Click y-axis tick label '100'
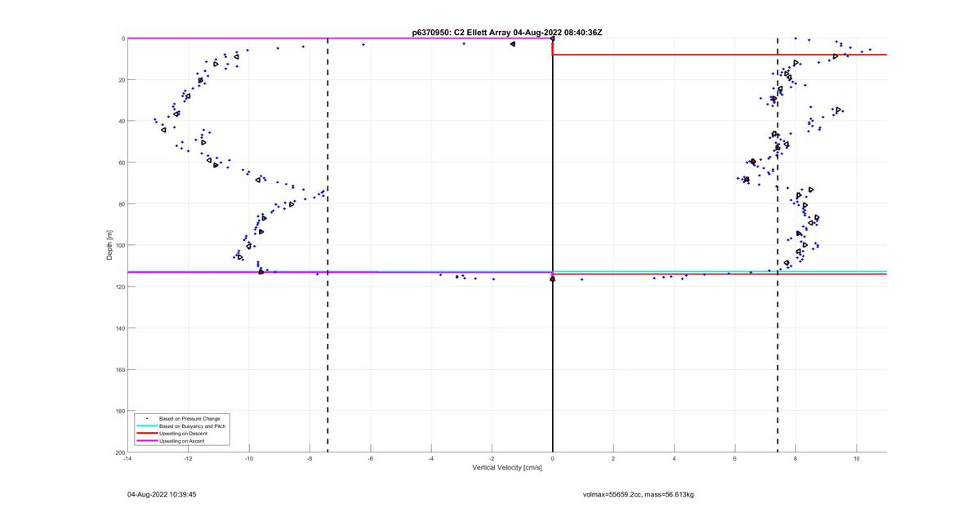 pos(119,245)
